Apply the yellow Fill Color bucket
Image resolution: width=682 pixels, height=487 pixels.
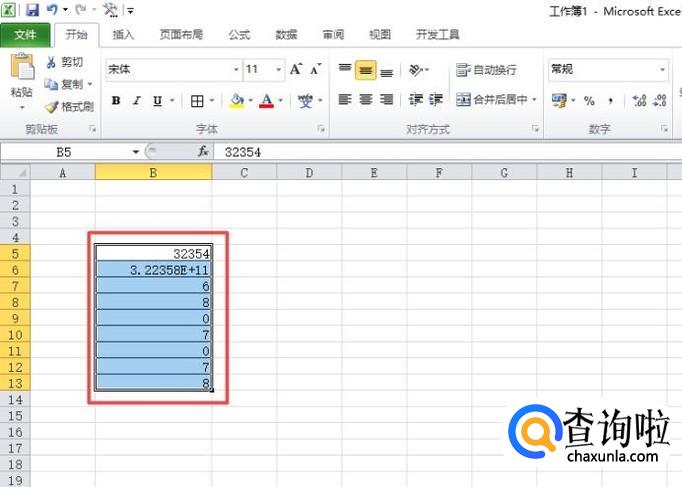coord(237,101)
